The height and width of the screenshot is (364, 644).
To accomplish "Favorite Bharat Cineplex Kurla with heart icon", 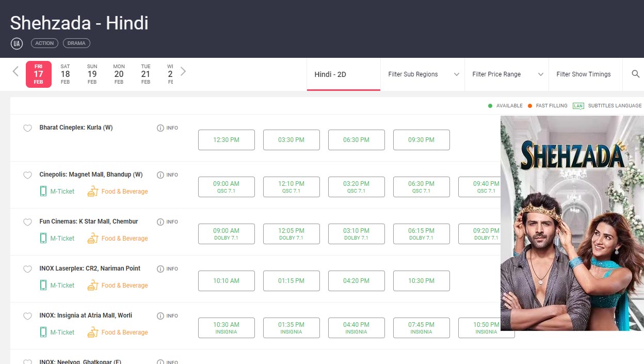I will 27,128.
